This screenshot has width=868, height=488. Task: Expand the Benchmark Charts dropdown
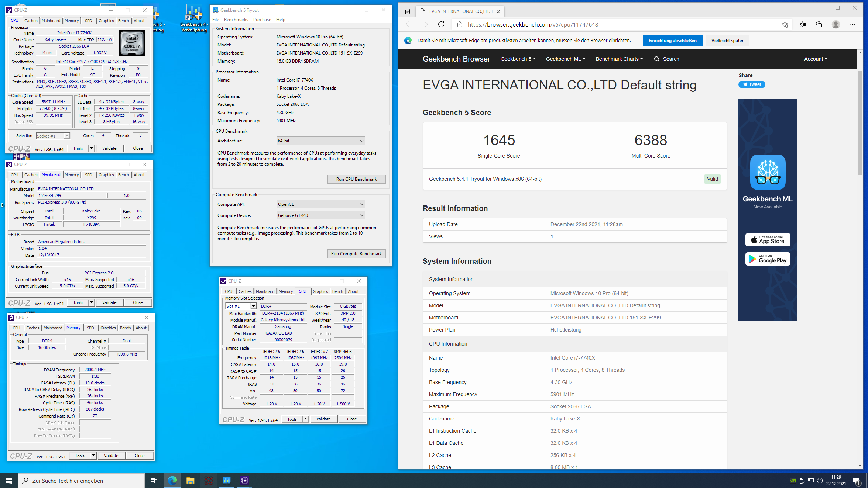619,59
